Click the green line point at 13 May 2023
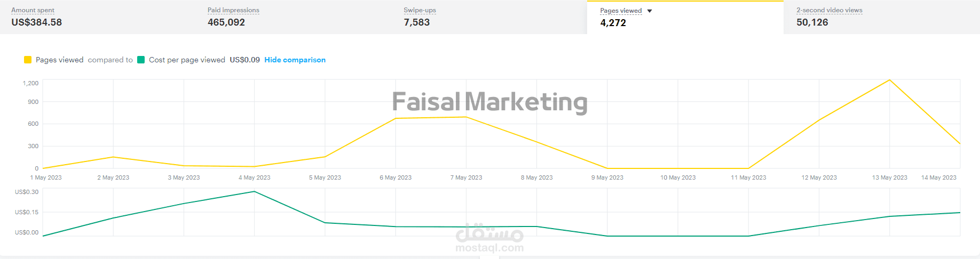The height and width of the screenshot is (259, 980). (x=889, y=216)
